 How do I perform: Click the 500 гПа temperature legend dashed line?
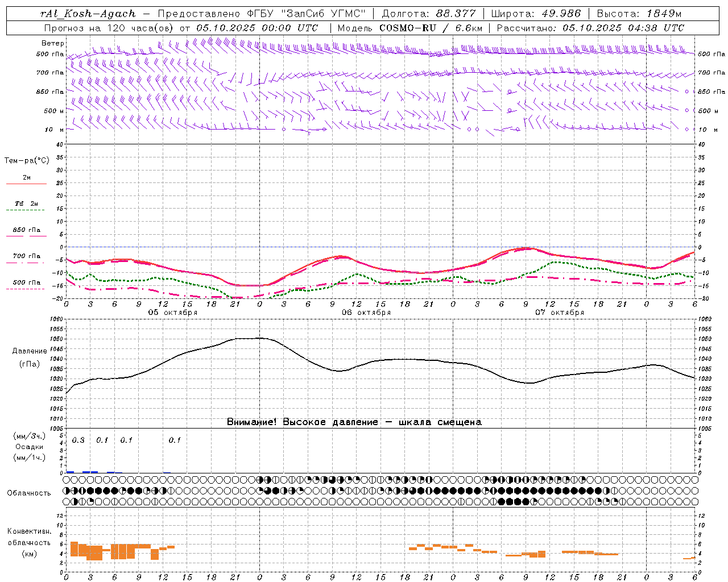pos(25,289)
